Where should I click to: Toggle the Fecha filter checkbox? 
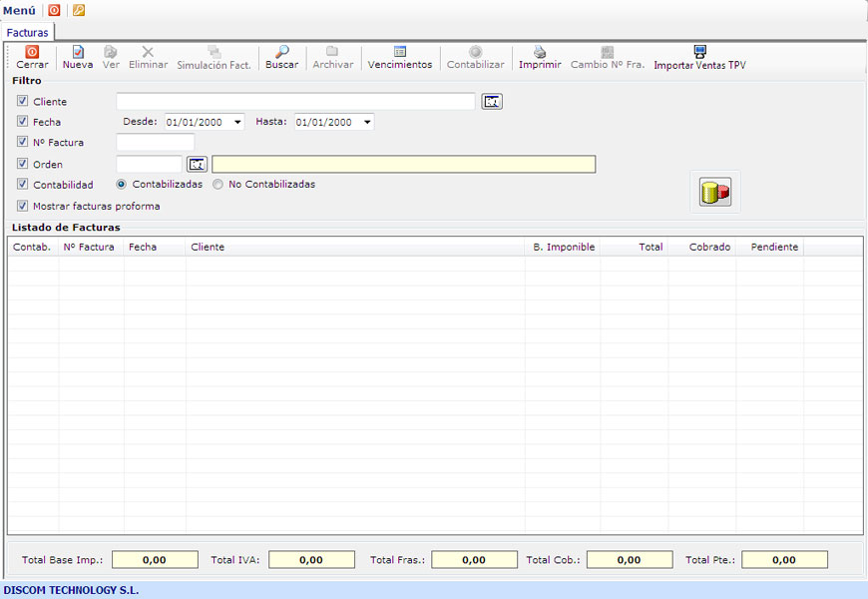tap(23, 122)
